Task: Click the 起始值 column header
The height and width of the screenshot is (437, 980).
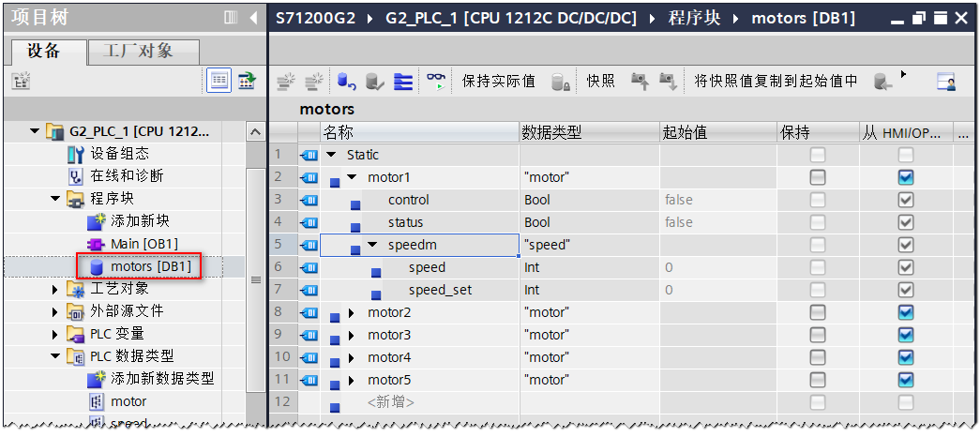Action: click(x=718, y=132)
